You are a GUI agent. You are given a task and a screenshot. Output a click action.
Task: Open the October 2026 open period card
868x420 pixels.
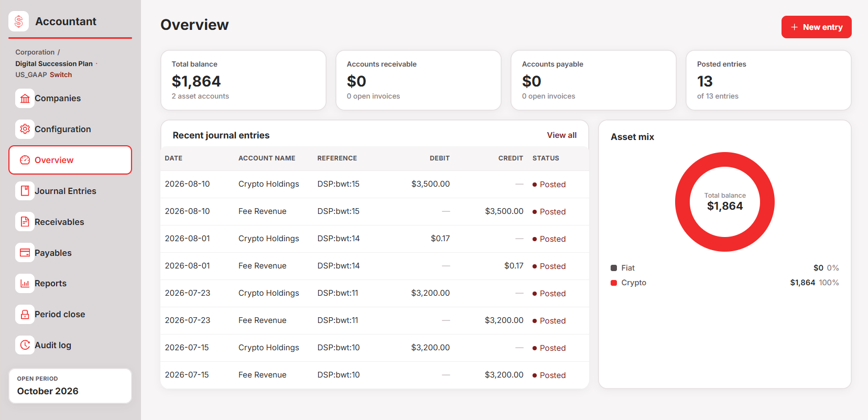(x=70, y=386)
